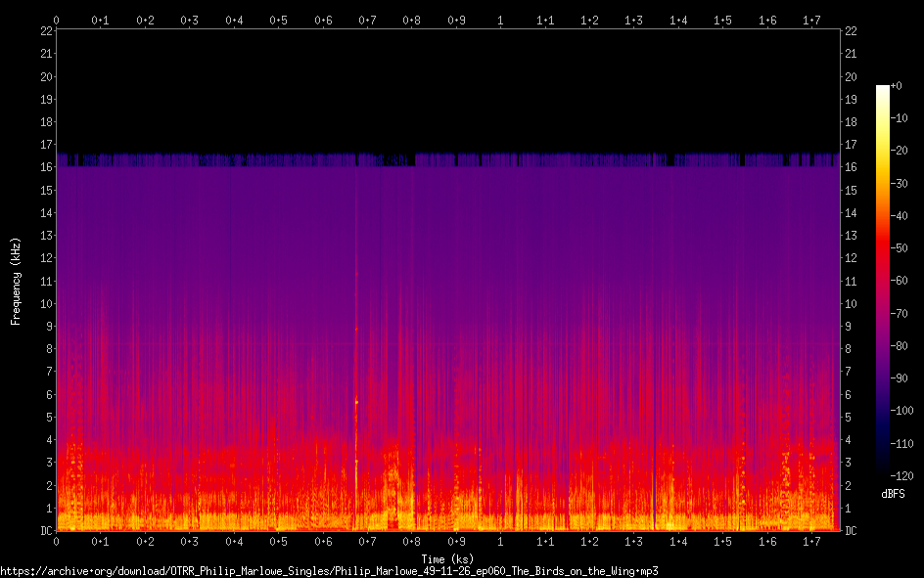Click the 5 kHz label on the right axis
Image resolution: width=924 pixels, height=578 pixels.
[849, 418]
